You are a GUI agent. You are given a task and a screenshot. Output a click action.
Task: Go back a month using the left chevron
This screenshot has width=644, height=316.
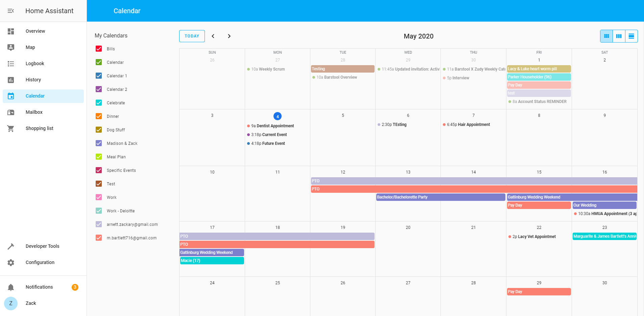213,36
